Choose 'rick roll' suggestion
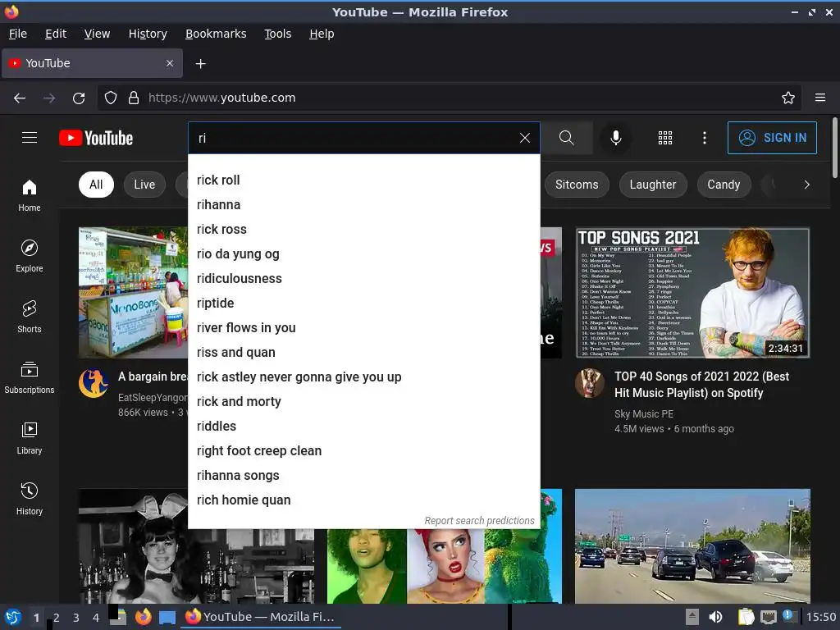The width and height of the screenshot is (840, 630). coord(363,180)
